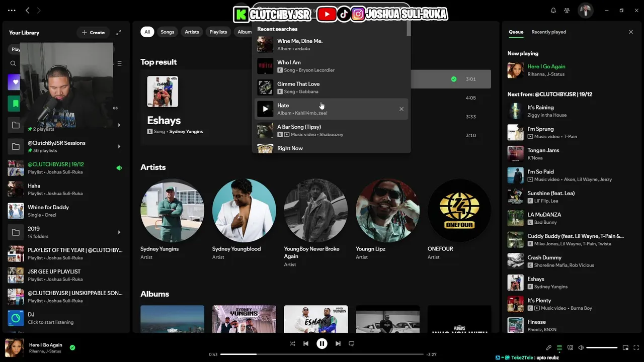The width and height of the screenshot is (644, 362).
Task: Toggle repeat mode
Action: (352, 343)
